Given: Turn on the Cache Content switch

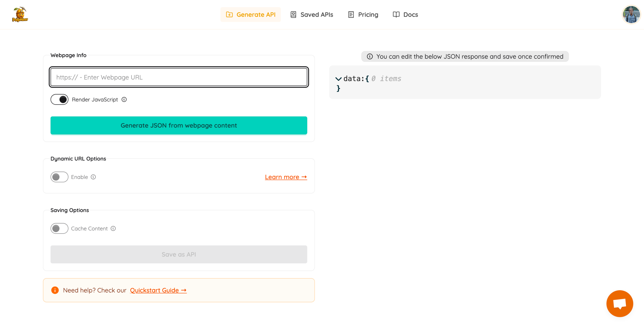Looking at the screenshot, I should point(59,228).
